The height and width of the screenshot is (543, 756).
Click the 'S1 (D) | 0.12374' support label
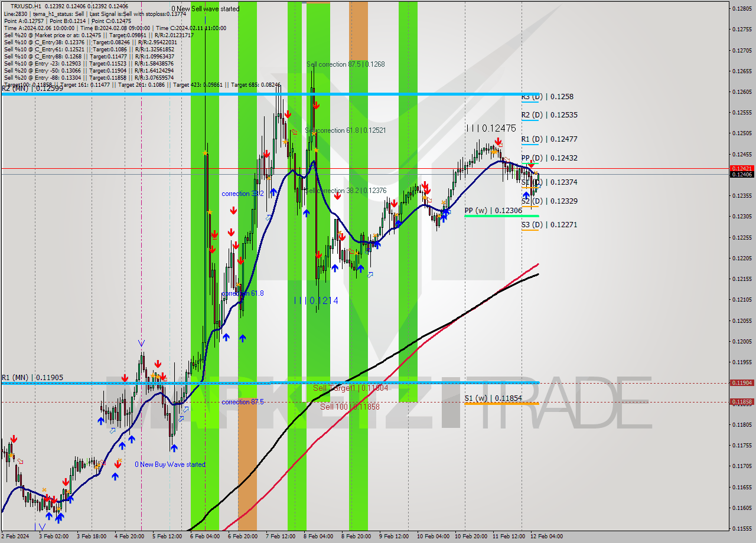549,182
